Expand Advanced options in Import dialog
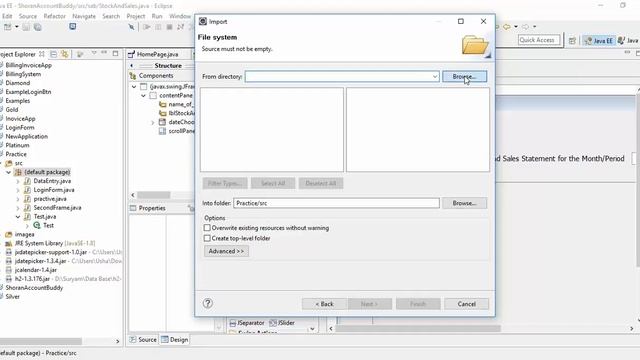Image resolution: width=640 pixels, height=360 pixels. (226, 251)
